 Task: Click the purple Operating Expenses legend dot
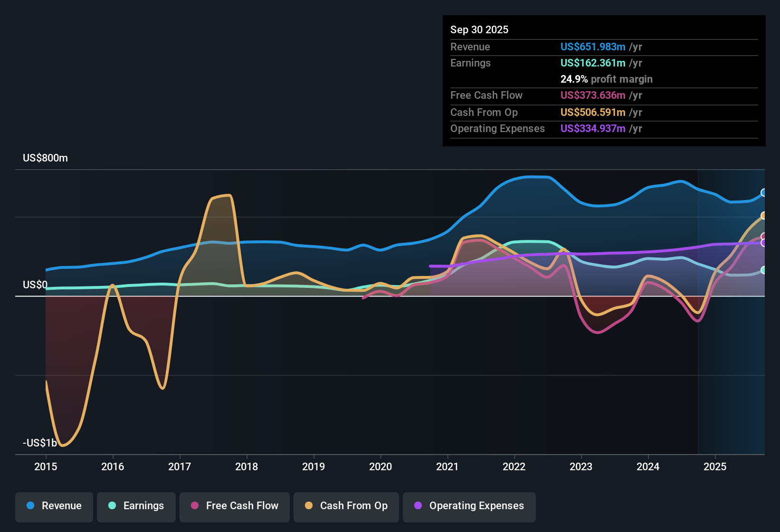(x=418, y=506)
